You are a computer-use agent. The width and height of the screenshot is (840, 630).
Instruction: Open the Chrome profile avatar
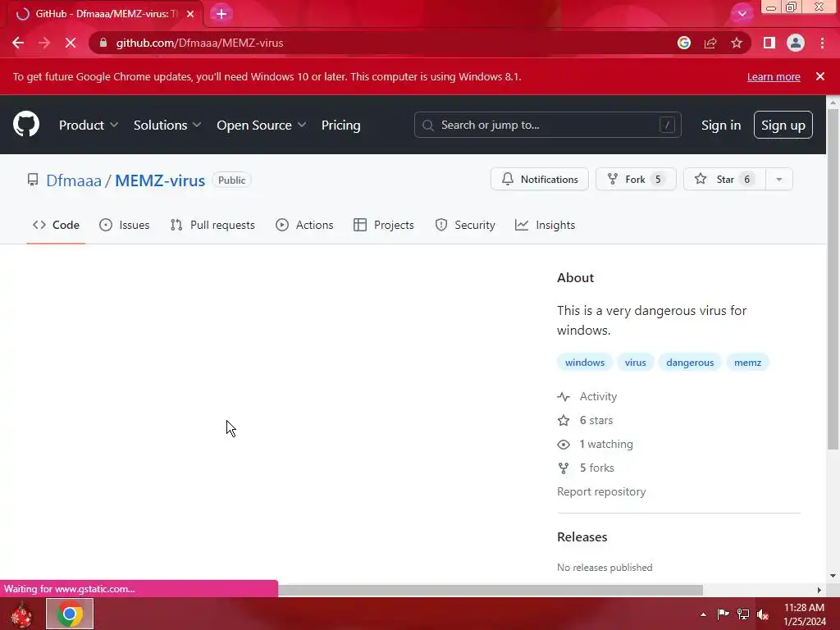pyautogui.click(x=796, y=43)
